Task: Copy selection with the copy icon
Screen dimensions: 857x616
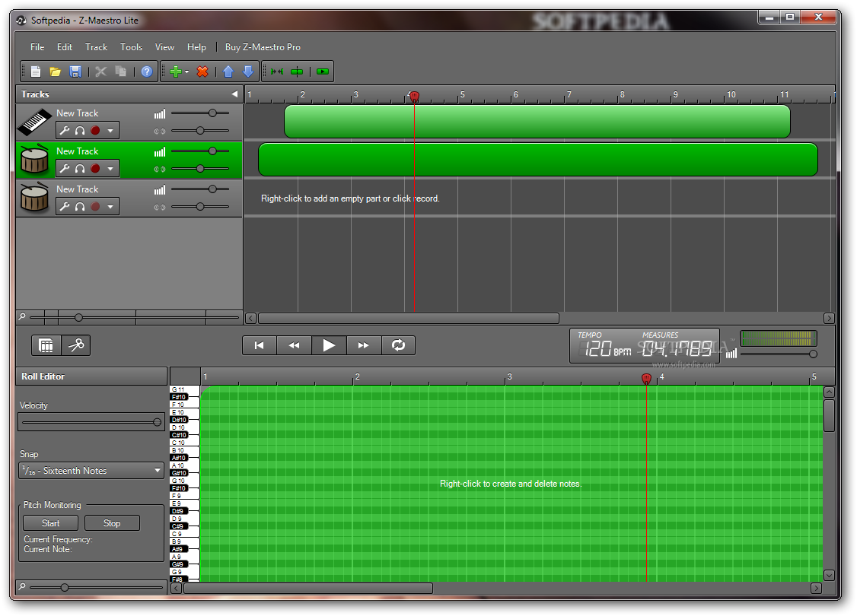Action: tap(121, 71)
